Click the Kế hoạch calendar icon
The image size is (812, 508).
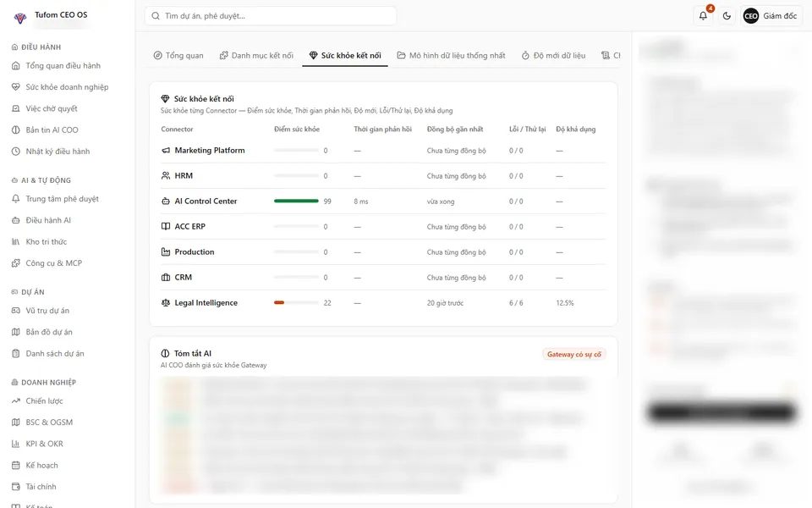pos(15,466)
